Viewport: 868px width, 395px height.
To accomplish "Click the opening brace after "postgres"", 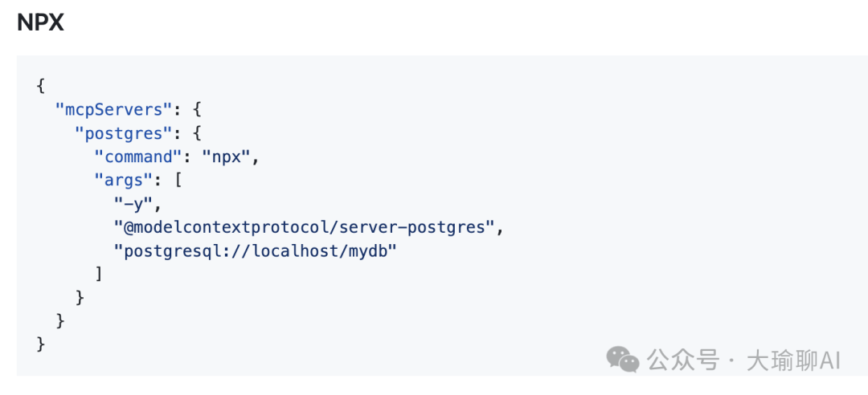I will coord(198,133).
